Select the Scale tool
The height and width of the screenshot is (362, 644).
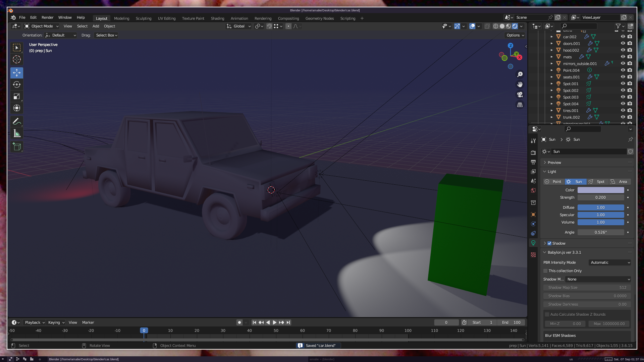(17, 97)
